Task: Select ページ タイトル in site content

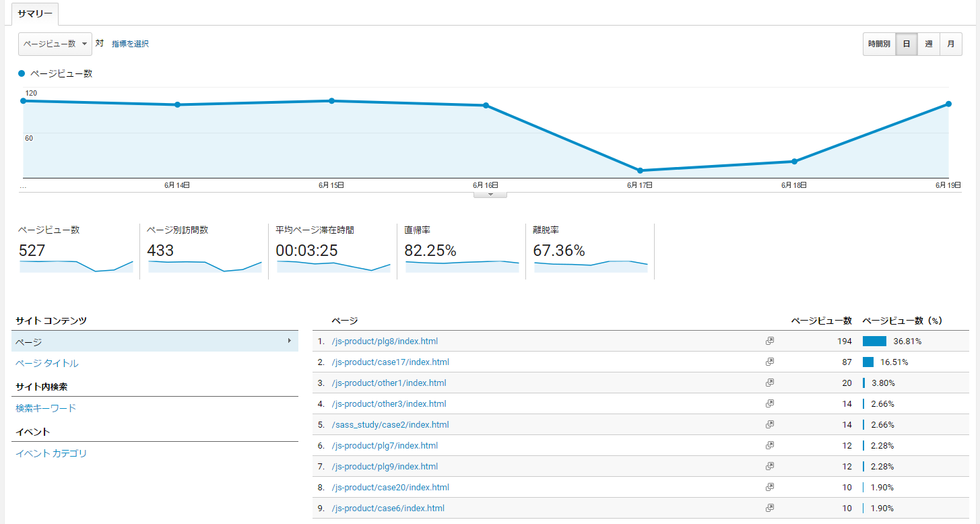Action: pyautogui.click(x=47, y=364)
